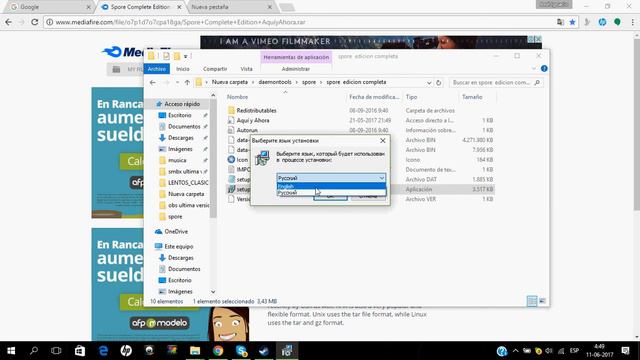Open Task View on the taskbar
This screenshot has width=640, height=360.
[56, 351]
